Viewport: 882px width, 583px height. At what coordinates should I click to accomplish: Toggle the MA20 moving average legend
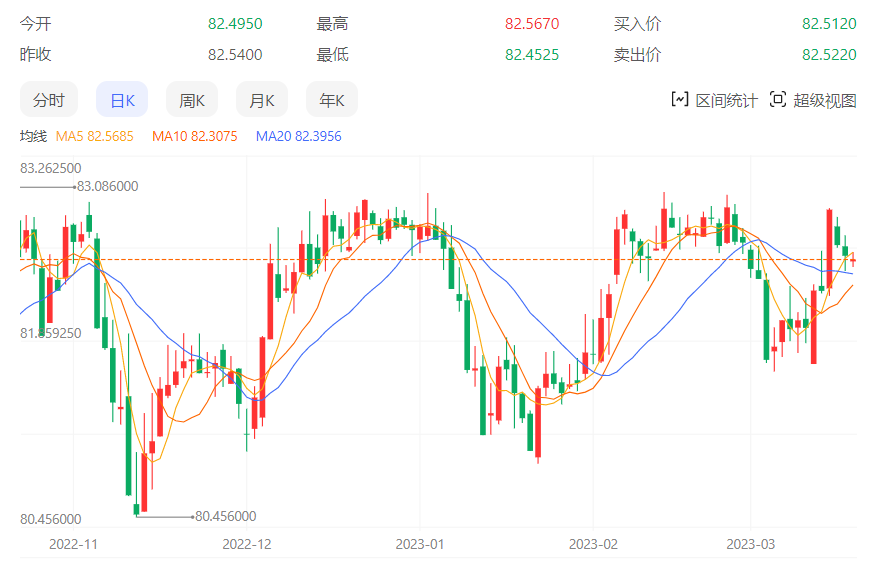298,136
